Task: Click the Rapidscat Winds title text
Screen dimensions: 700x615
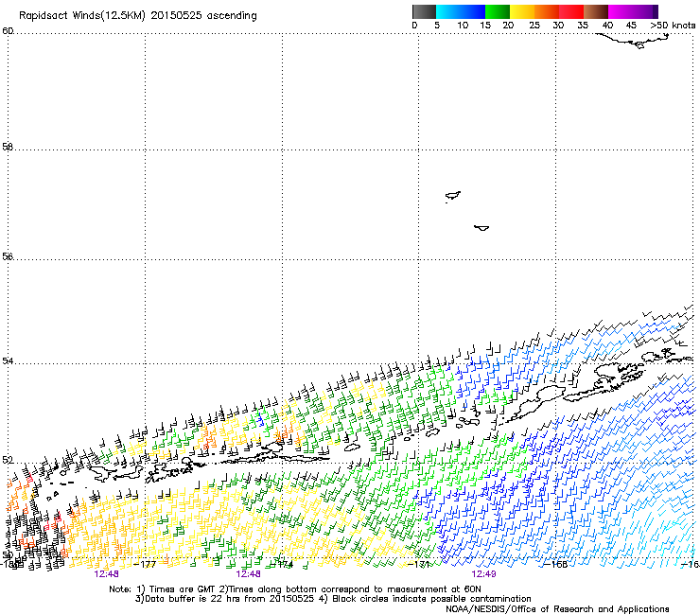Action: (138, 16)
